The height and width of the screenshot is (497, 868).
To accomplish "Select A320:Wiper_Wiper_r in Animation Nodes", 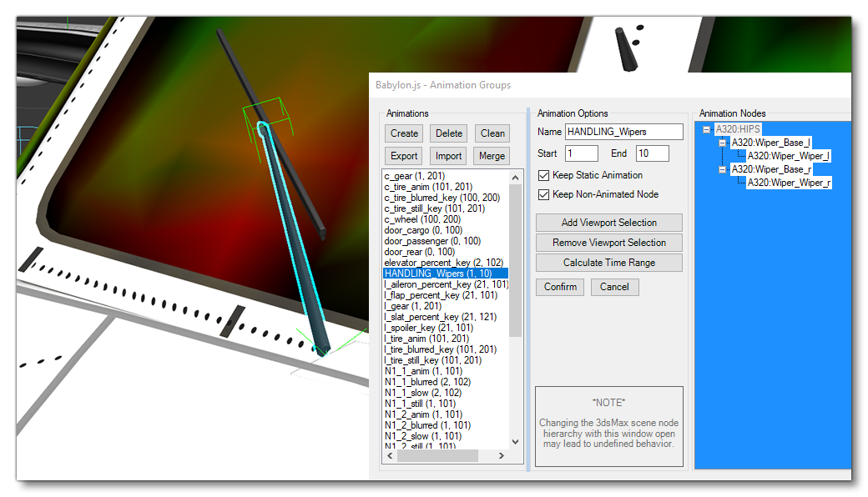I will coord(789,183).
